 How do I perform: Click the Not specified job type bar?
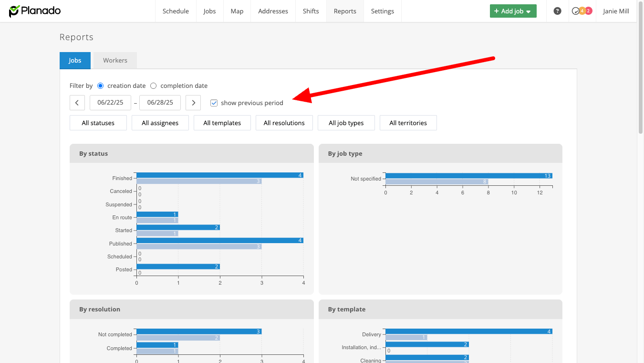(469, 176)
